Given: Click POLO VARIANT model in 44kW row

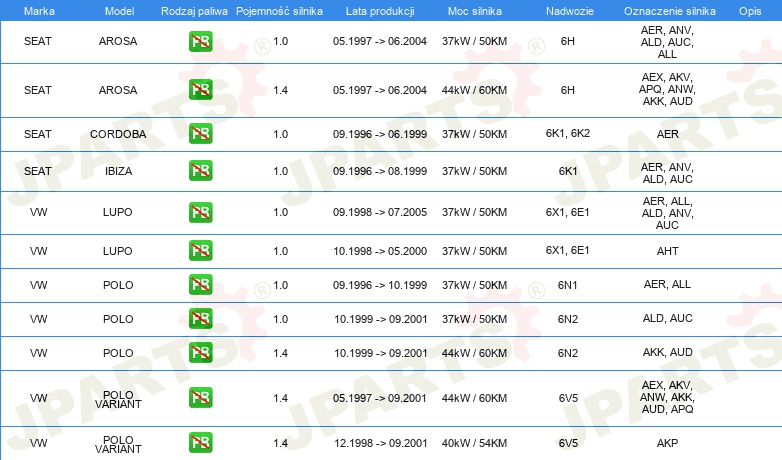Looking at the screenshot, I should coord(118,399).
